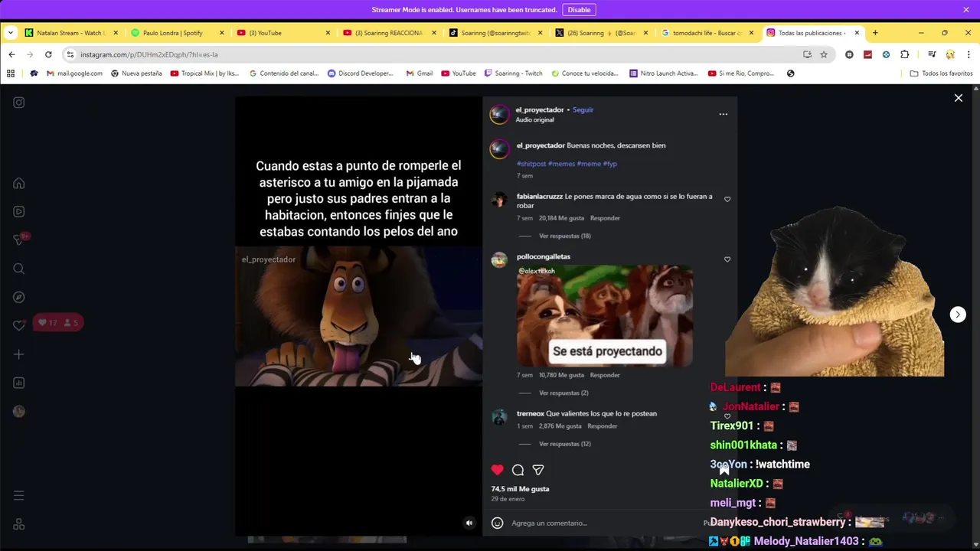The image size is (980, 551).
Task: Open the #fyp hashtag link
Action: [609, 164]
